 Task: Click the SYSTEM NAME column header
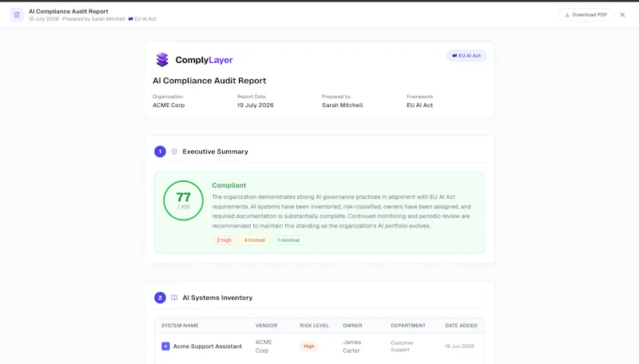[x=180, y=326]
